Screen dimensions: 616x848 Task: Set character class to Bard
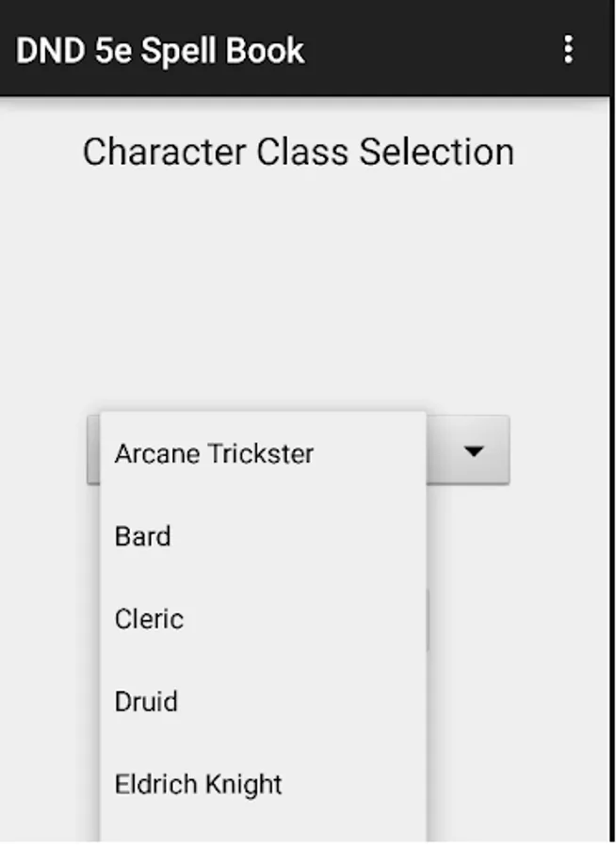tap(143, 536)
